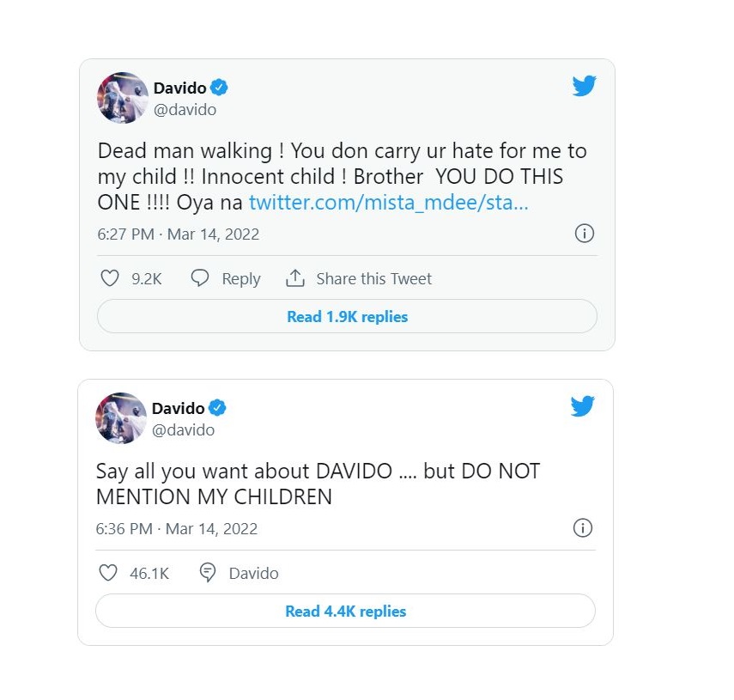Viewport: 734px width, 700px height.
Task: Open info icon on the 6:36 PM tweet
Action: click(582, 527)
